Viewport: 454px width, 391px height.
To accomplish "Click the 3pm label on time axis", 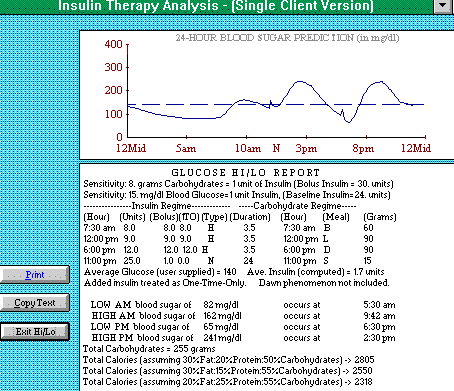I will click(306, 148).
